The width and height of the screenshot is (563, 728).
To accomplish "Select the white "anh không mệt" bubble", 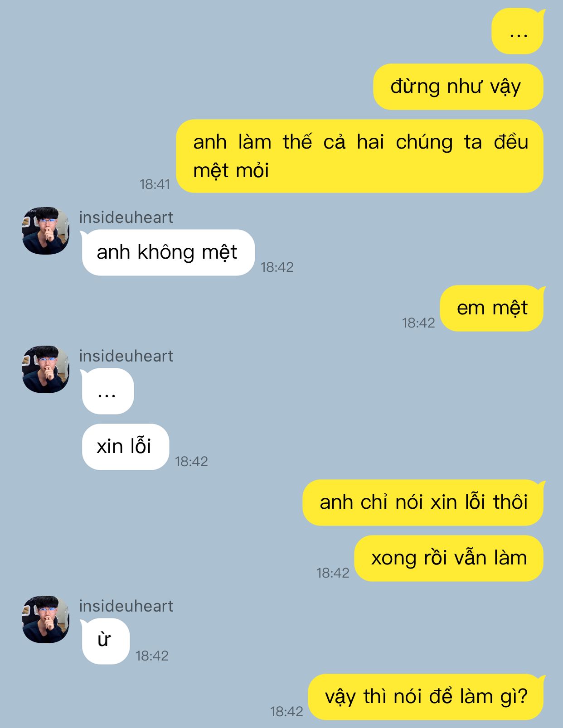I will pos(168,252).
